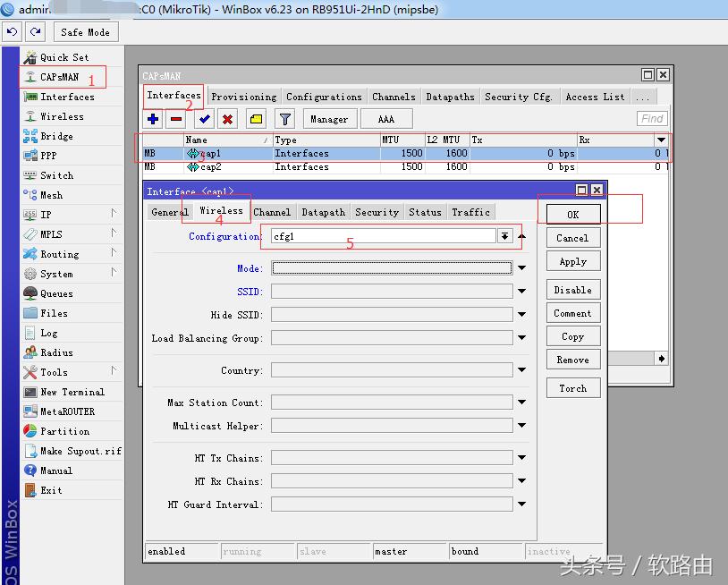Image resolution: width=728 pixels, height=585 pixels.
Task: Expand the Hide SSID option arrow
Action: pyautogui.click(x=522, y=315)
